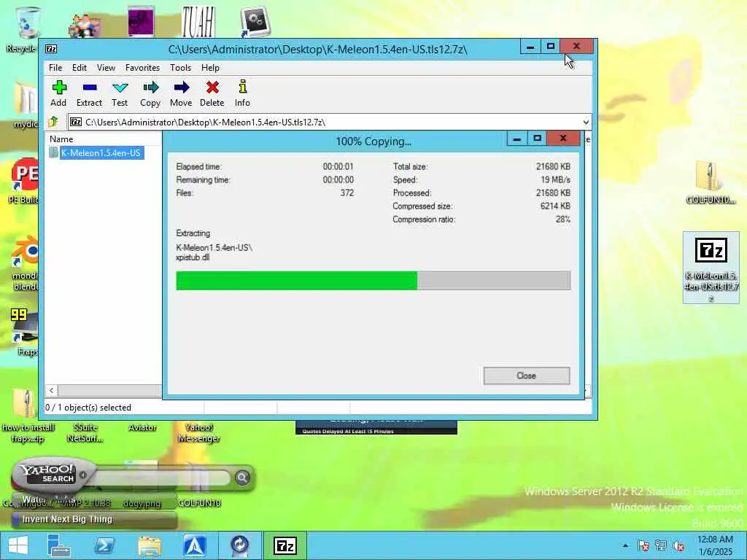This screenshot has height=560, width=747.
Task: Open the Favorites menu
Action: pos(142,68)
